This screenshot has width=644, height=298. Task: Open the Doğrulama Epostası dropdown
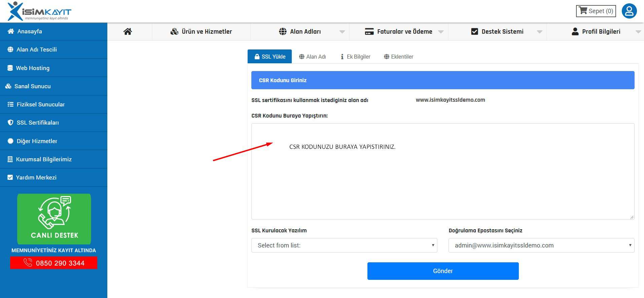(541, 245)
